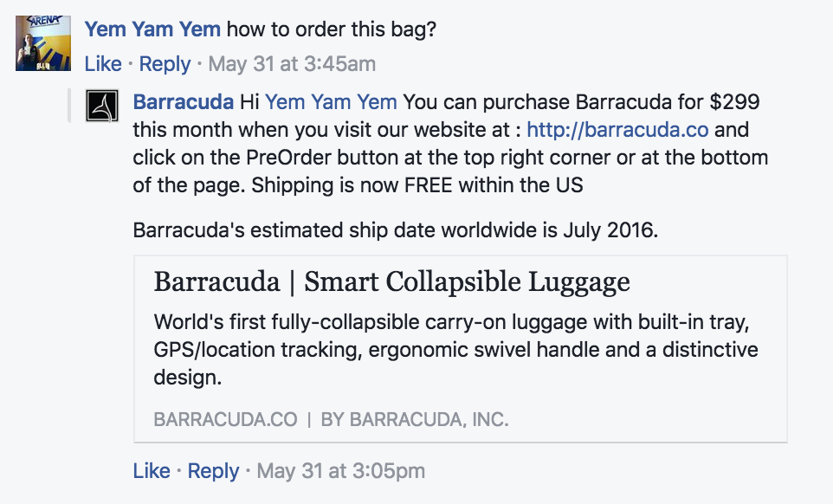Reply under Barracuda's comment

(x=213, y=471)
